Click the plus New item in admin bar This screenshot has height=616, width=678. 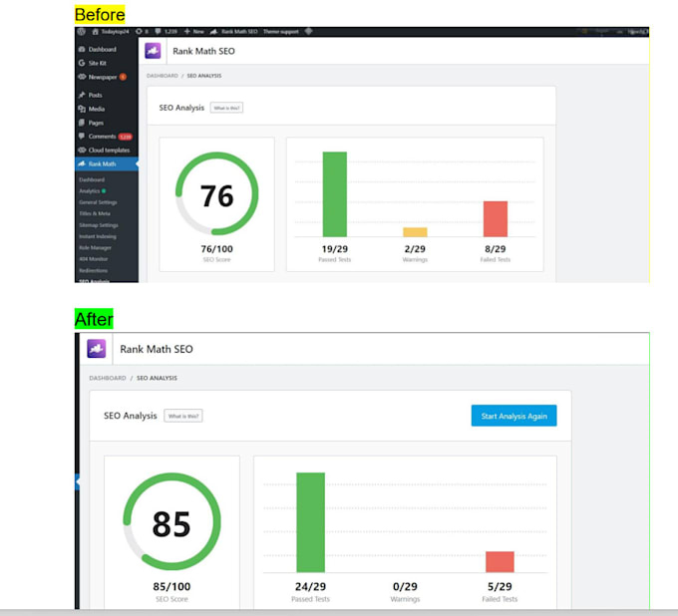coord(193,32)
